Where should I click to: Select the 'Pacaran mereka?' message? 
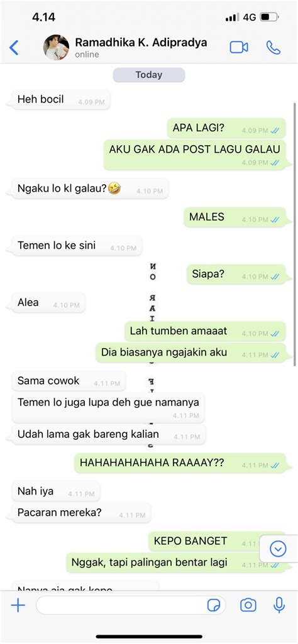pos(81,513)
